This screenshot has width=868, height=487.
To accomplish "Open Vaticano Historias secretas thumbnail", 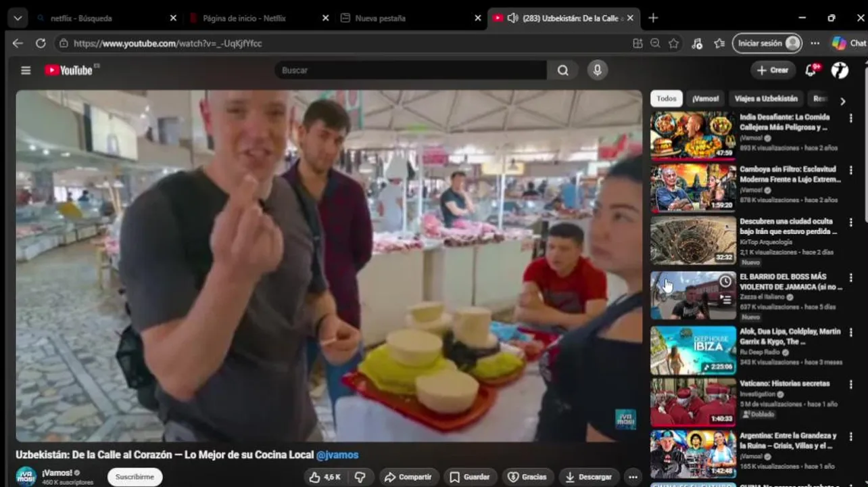I will tap(693, 402).
